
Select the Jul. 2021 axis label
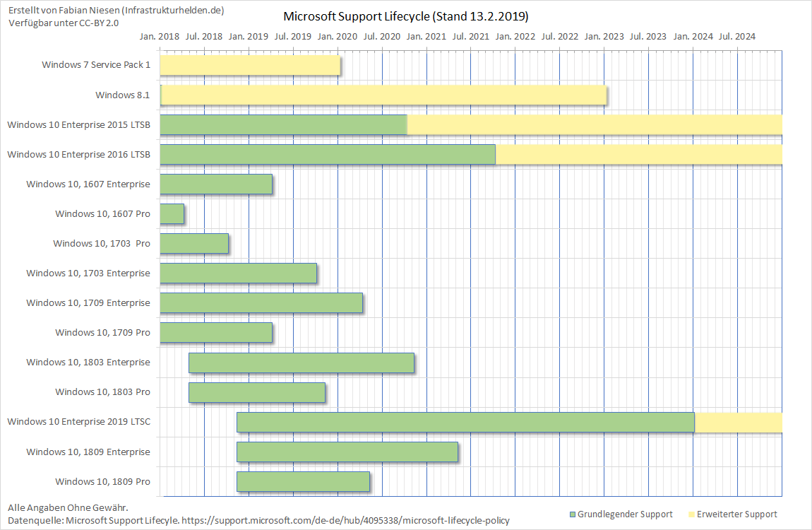[x=471, y=37]
